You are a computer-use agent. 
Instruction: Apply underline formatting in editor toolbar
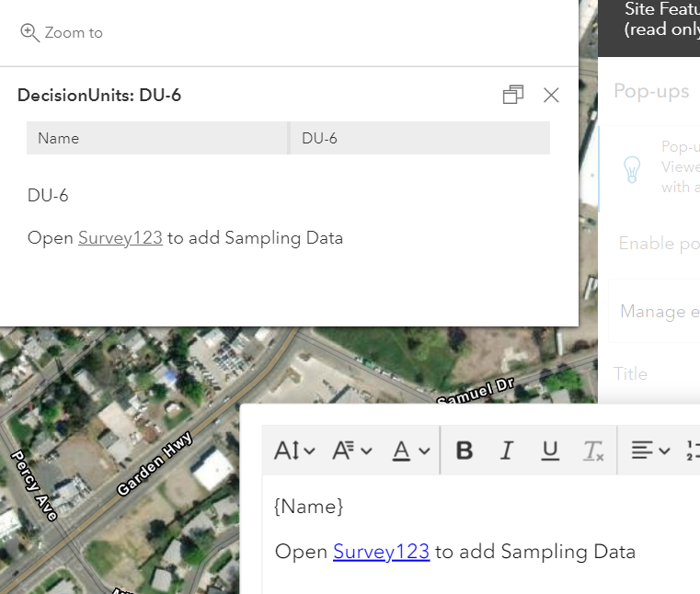[x=550, y=451]
